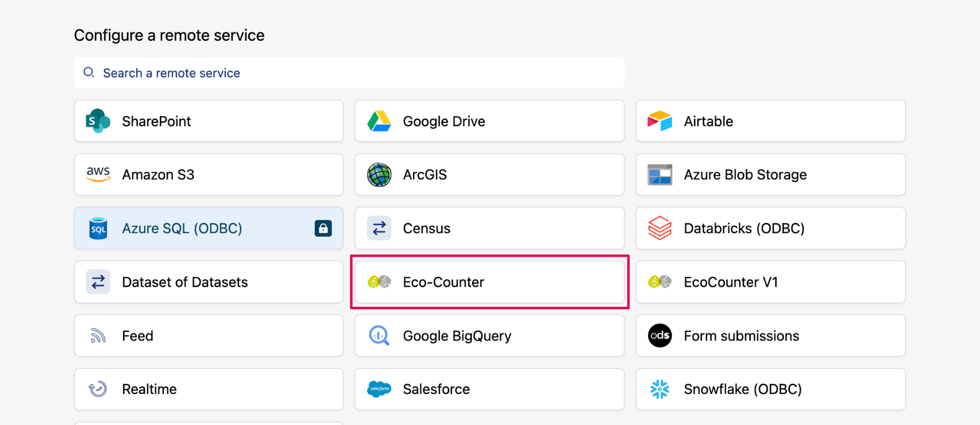Image resolution: width=980 pixels, height=425 pixels.
Task: Choose the EcoCounter V1 connector
Action: [770, 282]
